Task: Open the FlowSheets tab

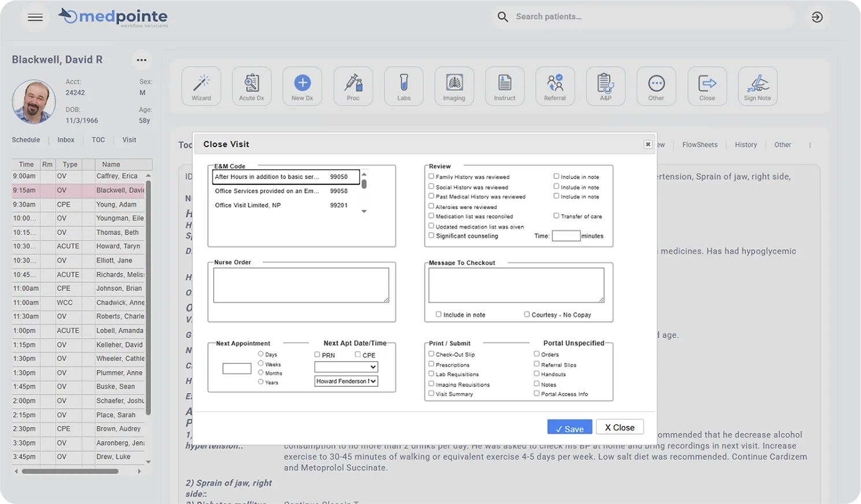Action: (x=700, y=145)
